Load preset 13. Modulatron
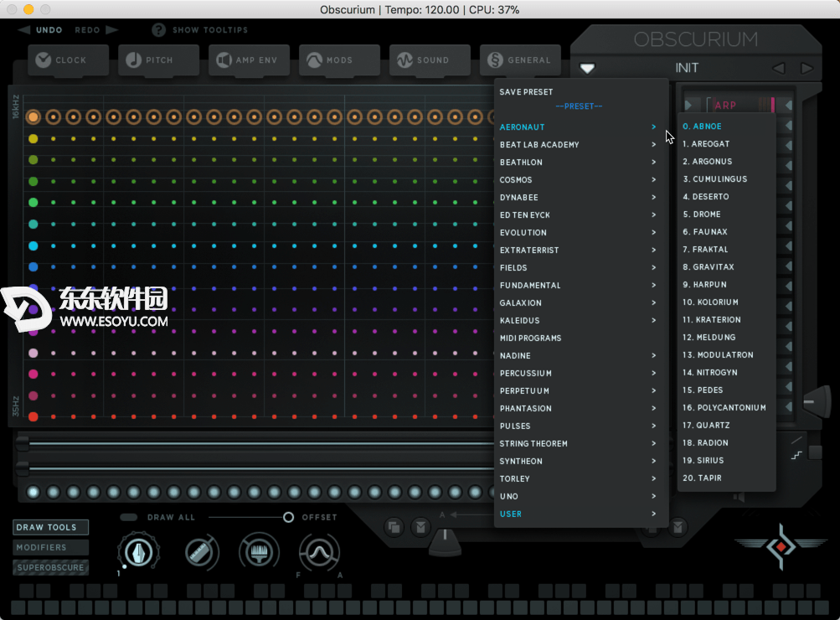Viewport: 840px width, 620px height. pos(726,354)
